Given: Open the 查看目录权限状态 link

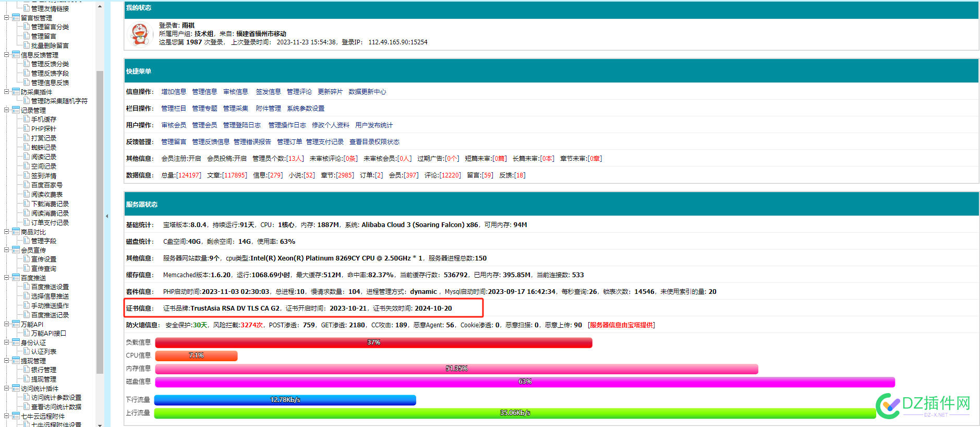Looking at the screenshot, I should 374,142.
